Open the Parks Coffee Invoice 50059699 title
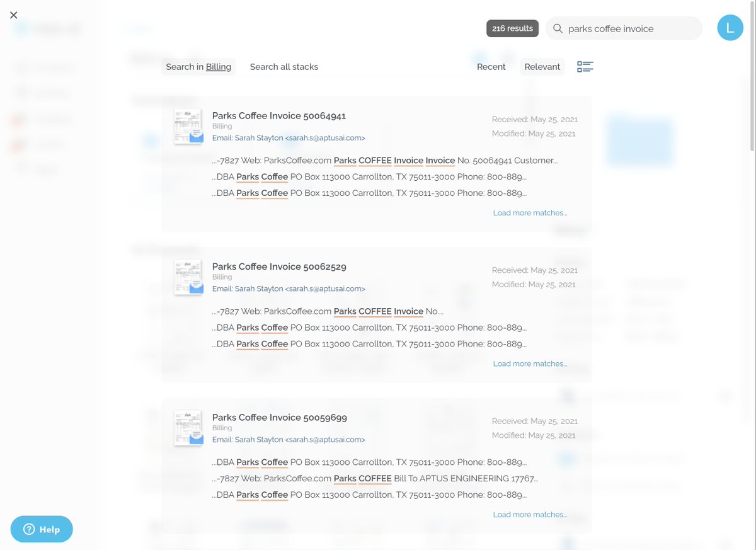756x550 pixels. 280,417
